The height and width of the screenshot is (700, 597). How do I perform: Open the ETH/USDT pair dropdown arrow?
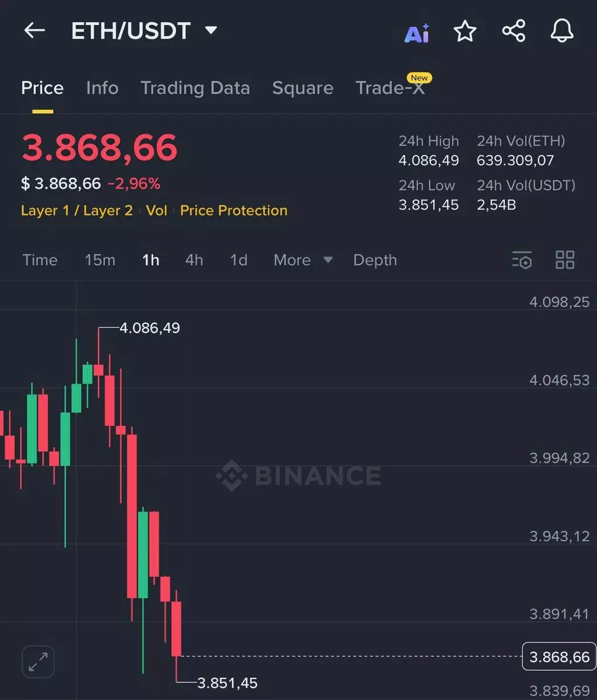point(211,30)
